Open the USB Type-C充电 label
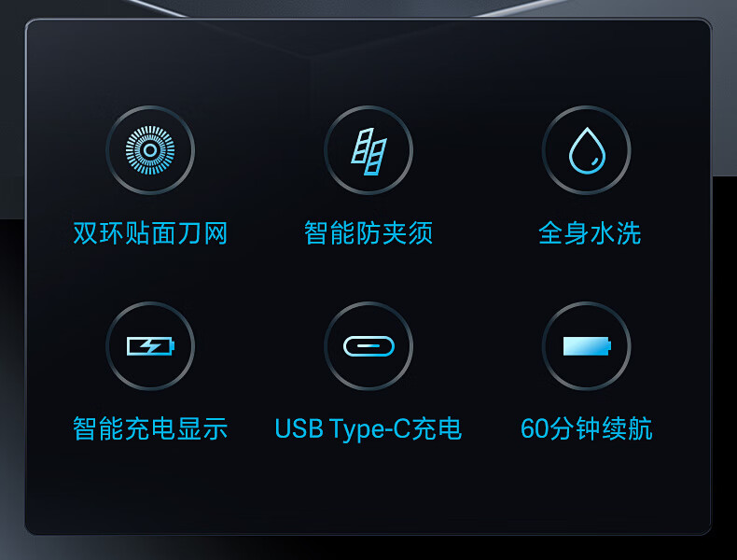The width and height of the screenshot is (737, 560). coord(368,428)
